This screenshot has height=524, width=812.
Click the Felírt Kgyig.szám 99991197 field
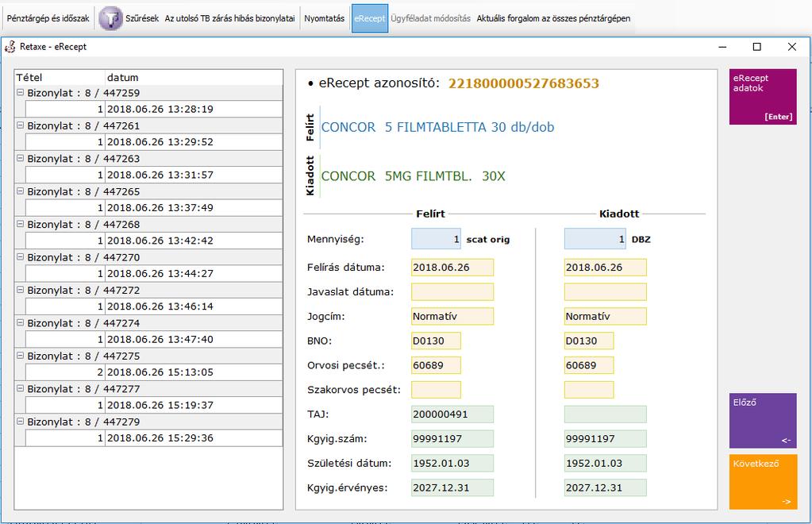coord(452,438)
